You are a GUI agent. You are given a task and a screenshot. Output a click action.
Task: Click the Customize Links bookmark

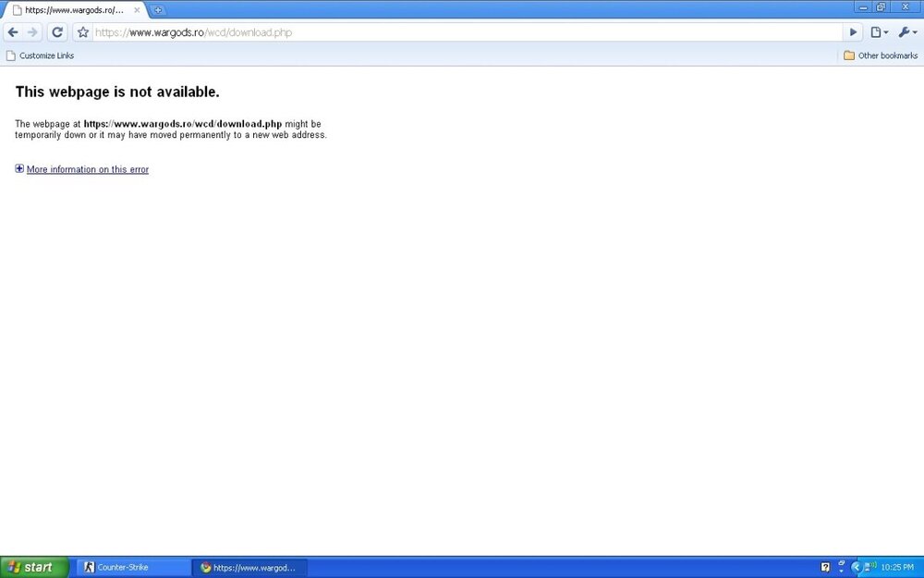pos(45,55)
